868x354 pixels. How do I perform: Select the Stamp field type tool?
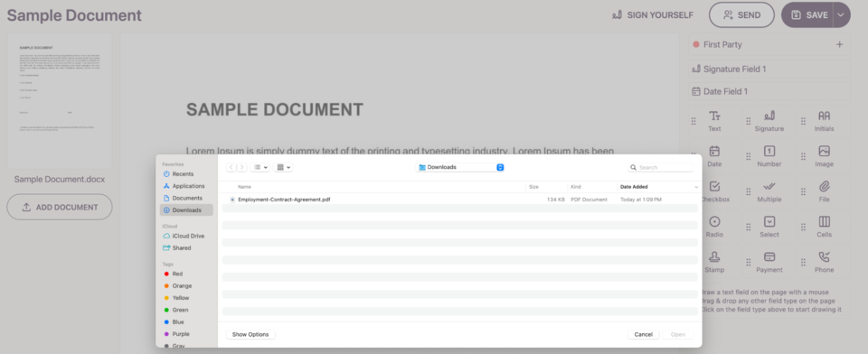click(x=714, y=263)
